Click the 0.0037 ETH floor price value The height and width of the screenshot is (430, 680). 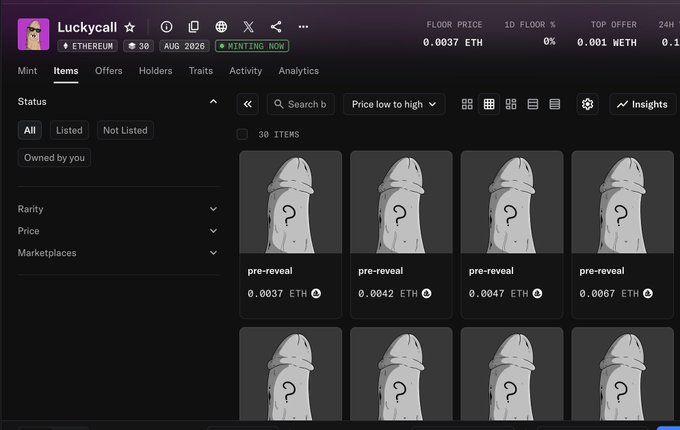click(453, 42)
